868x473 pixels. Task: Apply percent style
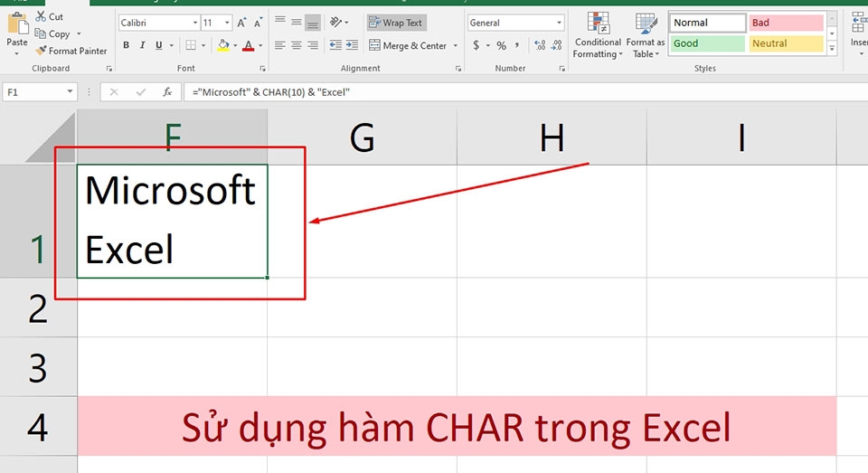click(502, 45)
